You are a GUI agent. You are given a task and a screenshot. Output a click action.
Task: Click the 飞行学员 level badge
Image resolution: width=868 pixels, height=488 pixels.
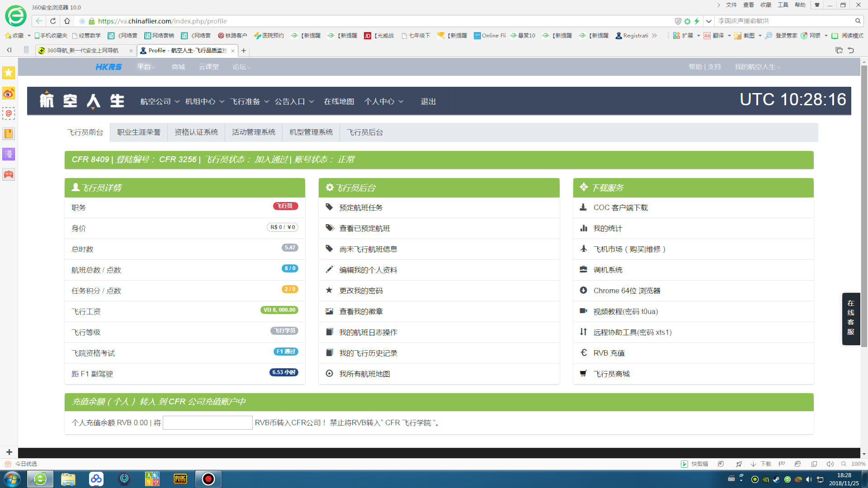(x=284, y=331)
